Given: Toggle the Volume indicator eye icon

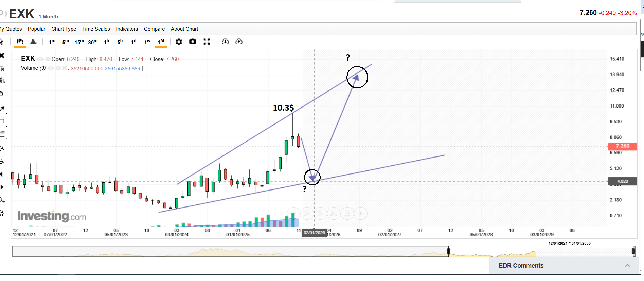Looking at the screenshot, I should (x=51, y=68).
